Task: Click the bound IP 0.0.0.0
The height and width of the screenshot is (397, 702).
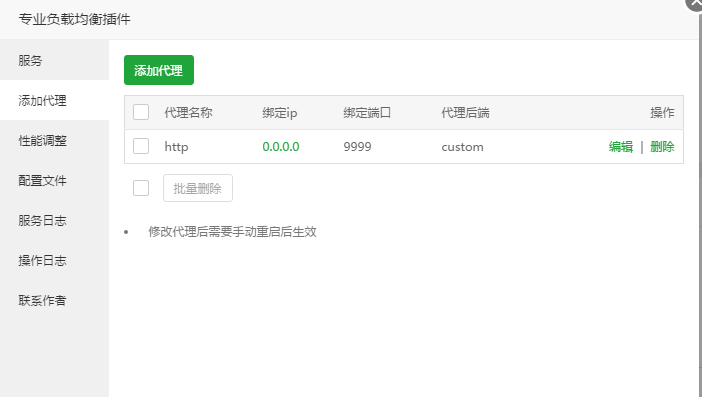Action: [x=281, y=147]
